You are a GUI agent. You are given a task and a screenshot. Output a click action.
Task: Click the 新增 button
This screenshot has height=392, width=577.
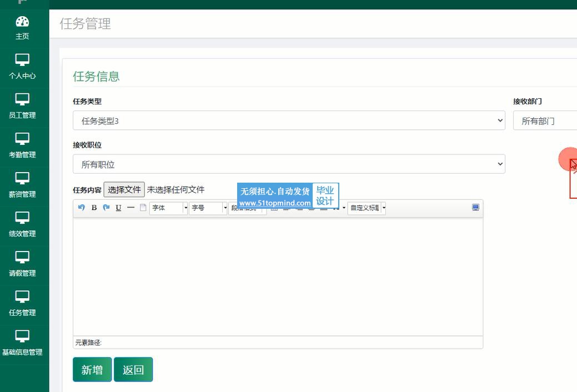tap(92, 370)
